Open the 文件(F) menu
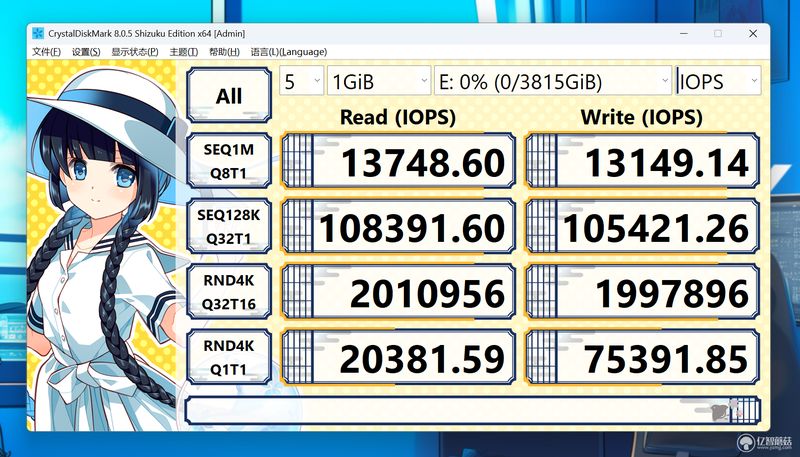 point(46,52)
